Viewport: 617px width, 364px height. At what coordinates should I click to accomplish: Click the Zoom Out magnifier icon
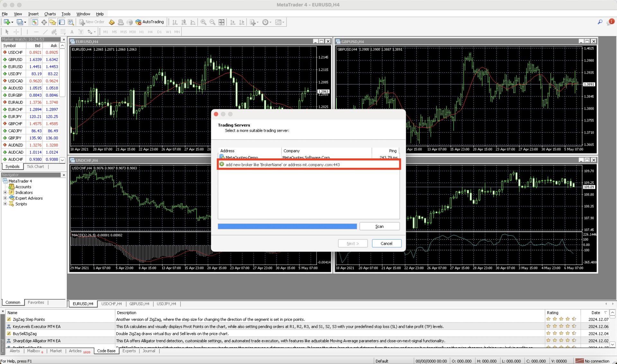[x=212, y=22]
